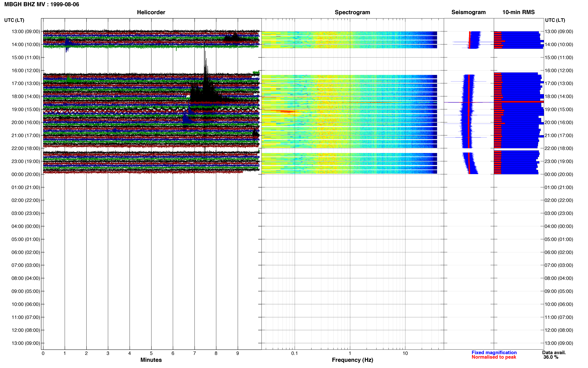This screenshot has width=588, height=368.
Task: Click the title 'MBGH BHZ MV : 1999-08-06'
Action: point(42,4)
